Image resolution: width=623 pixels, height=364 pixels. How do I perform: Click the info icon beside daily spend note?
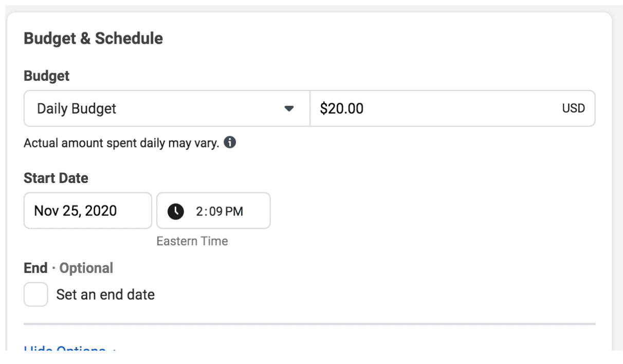point(230,142)
